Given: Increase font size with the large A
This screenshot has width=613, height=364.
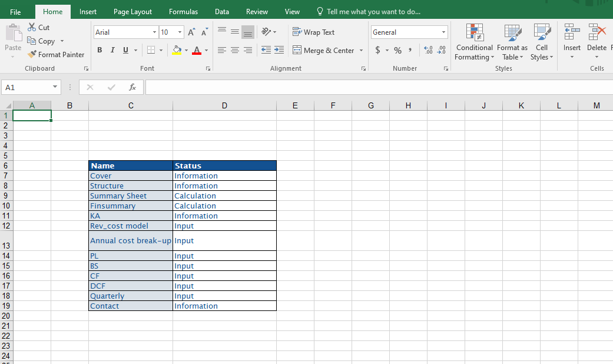Looking at the screenshot, I should [x=191, y=32].
